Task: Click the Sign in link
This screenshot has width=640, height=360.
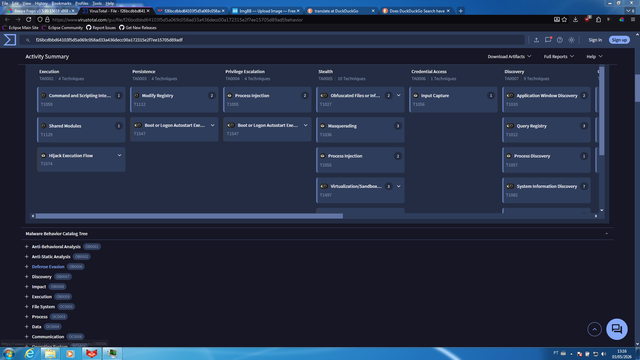Action: [x=595, y=40]
